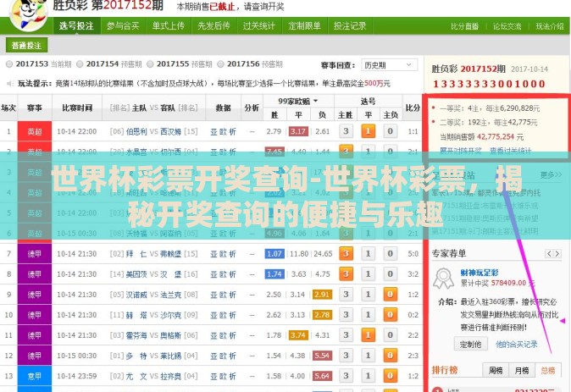Click the 比分直播 link

(464, 26)
